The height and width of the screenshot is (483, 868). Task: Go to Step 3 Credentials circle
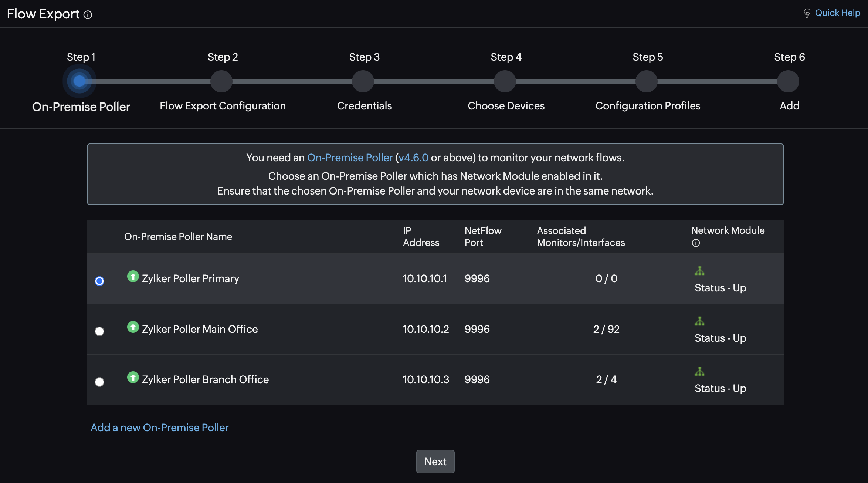tap(363, 81)
